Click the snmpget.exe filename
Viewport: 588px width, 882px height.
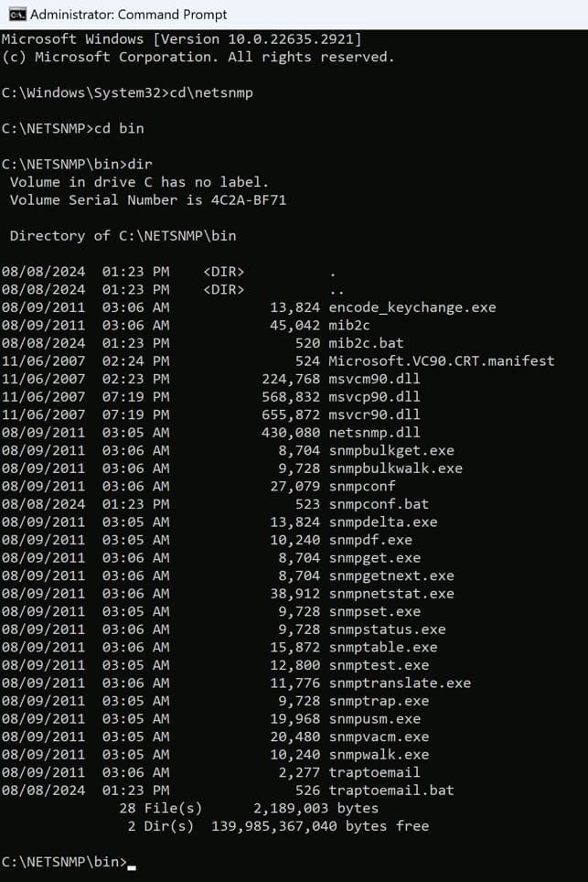[x=374, y=558]
